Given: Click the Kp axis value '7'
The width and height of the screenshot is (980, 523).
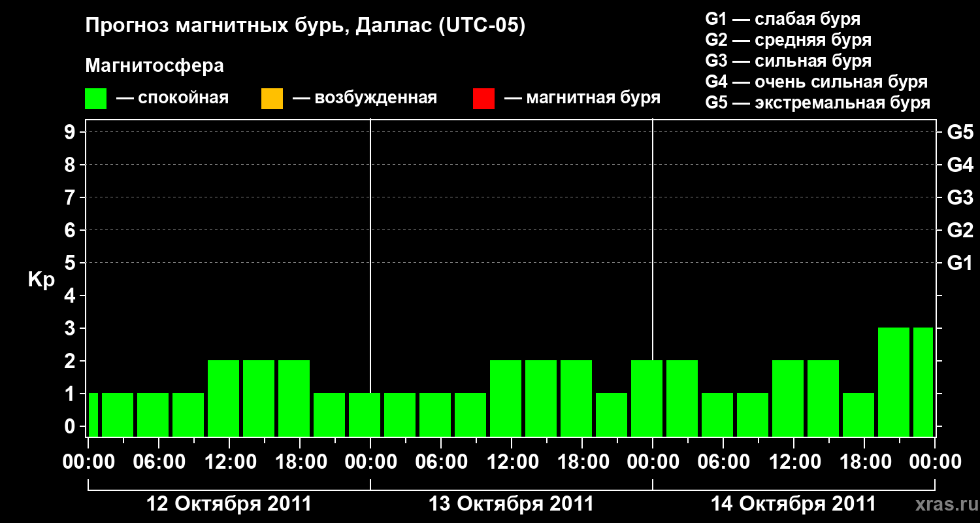Looking at the screenshot, I should tap(71, 197).
